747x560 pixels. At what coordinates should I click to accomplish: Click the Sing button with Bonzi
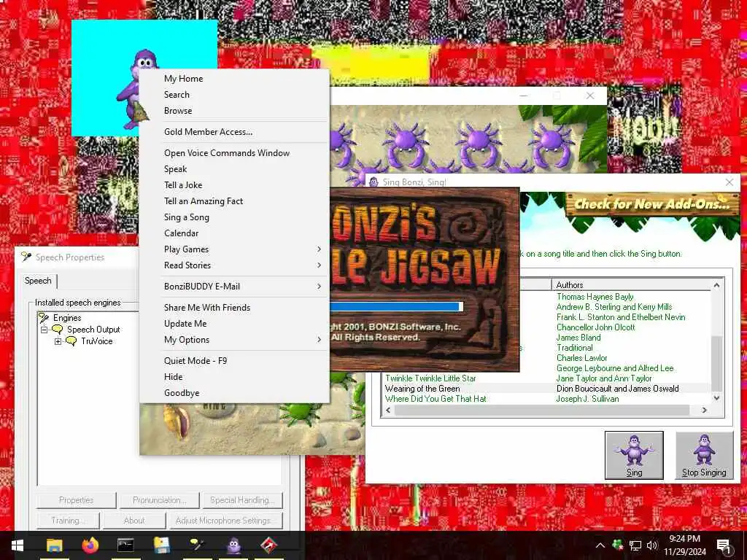pos(634,455)
